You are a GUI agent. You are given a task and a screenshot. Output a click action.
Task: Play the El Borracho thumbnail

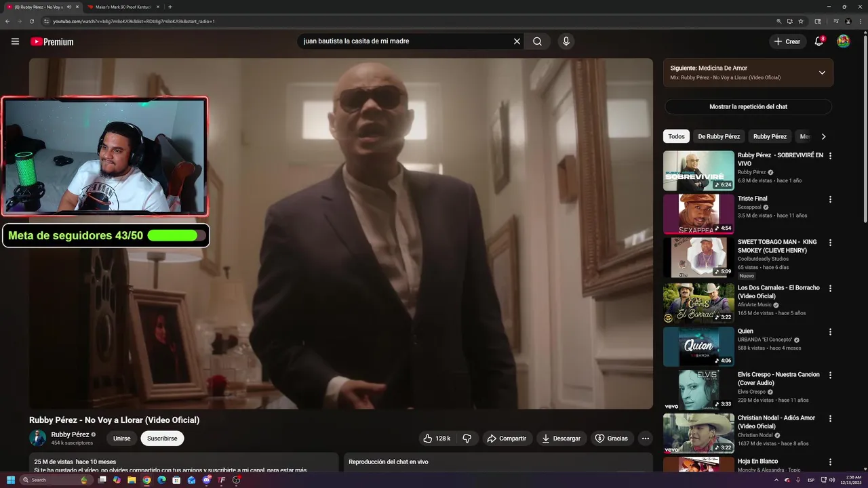point(698,304)
